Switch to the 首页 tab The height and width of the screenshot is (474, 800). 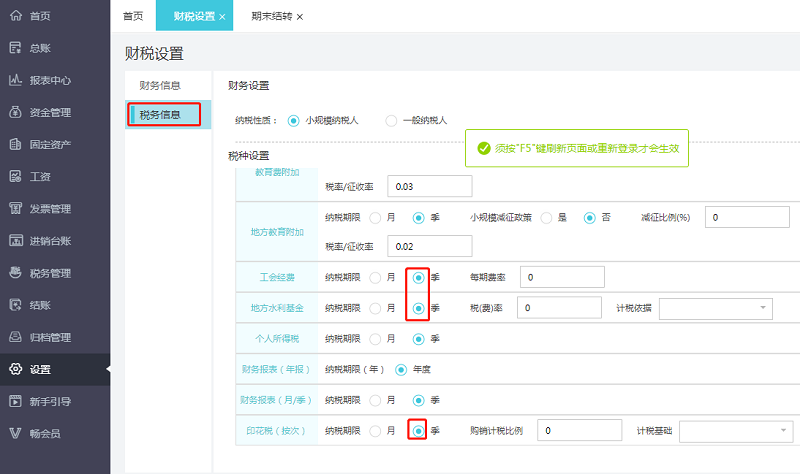tap(133, 16)
